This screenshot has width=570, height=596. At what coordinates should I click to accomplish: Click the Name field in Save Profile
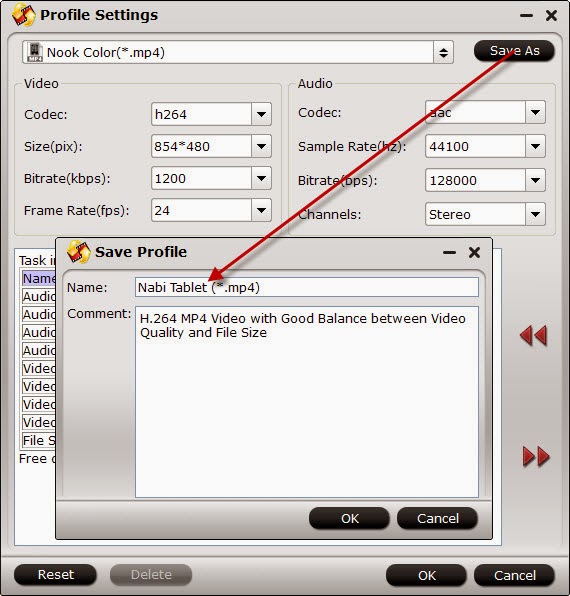(x=307, y=287)
